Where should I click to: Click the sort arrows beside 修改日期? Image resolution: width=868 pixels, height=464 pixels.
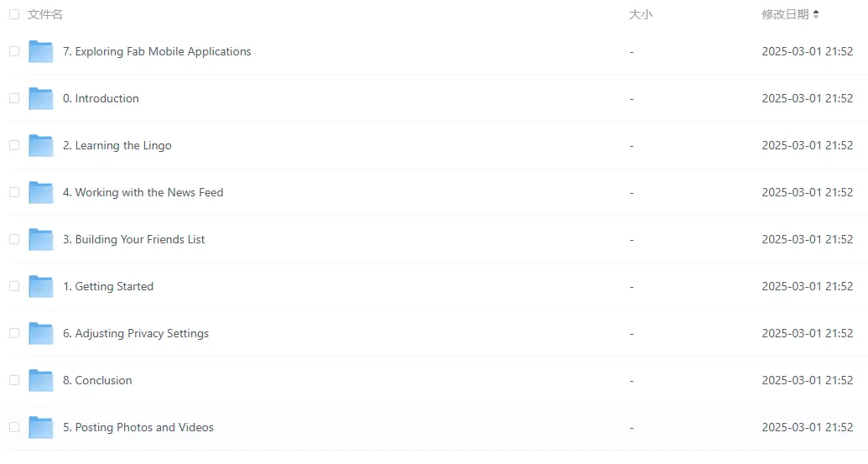click(x=816, y=14)
